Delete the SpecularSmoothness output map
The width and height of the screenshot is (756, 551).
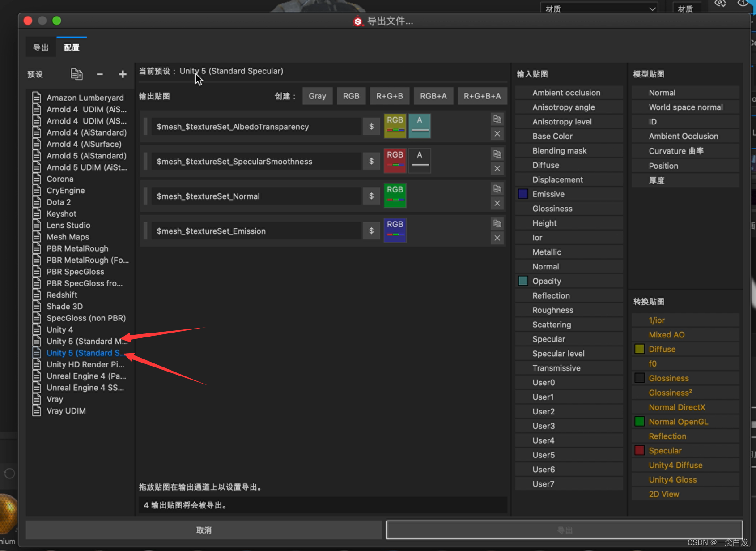(x=497, y=169)
